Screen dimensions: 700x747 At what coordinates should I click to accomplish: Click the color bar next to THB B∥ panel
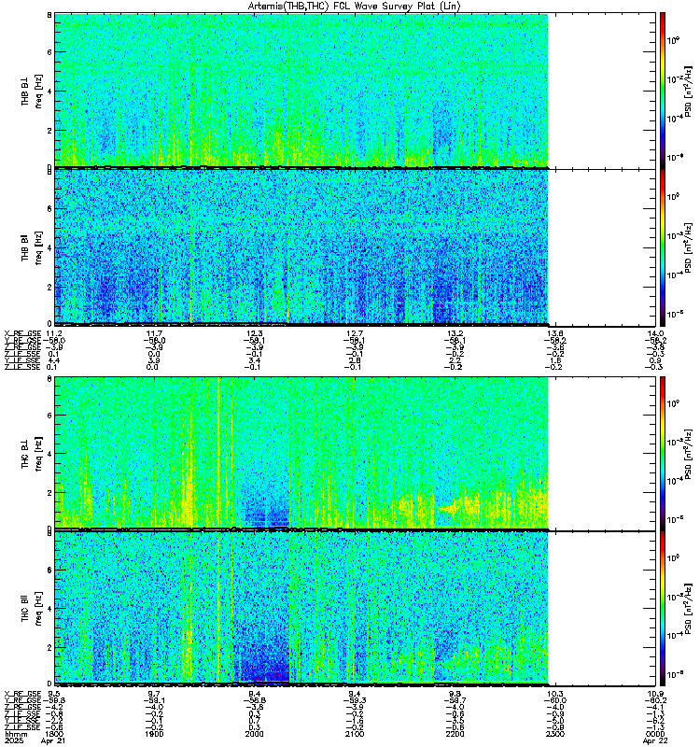pos(663,247)
